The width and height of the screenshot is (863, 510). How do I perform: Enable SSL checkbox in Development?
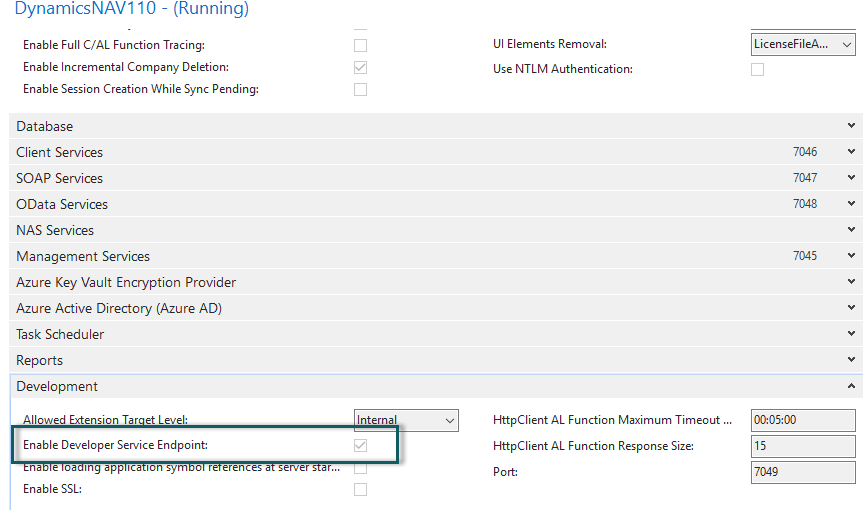[360, 489]
